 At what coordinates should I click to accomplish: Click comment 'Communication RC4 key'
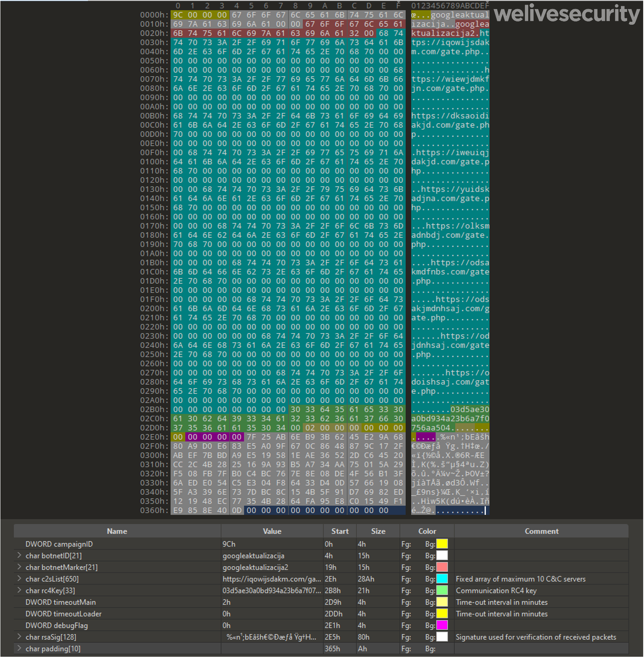click(x=496, y=590)
